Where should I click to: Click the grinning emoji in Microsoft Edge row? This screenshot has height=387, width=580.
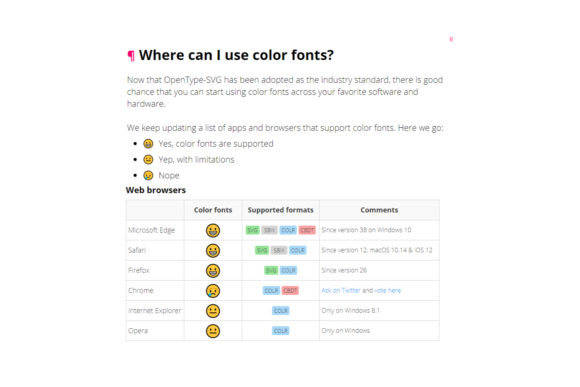tap(213, 230)
